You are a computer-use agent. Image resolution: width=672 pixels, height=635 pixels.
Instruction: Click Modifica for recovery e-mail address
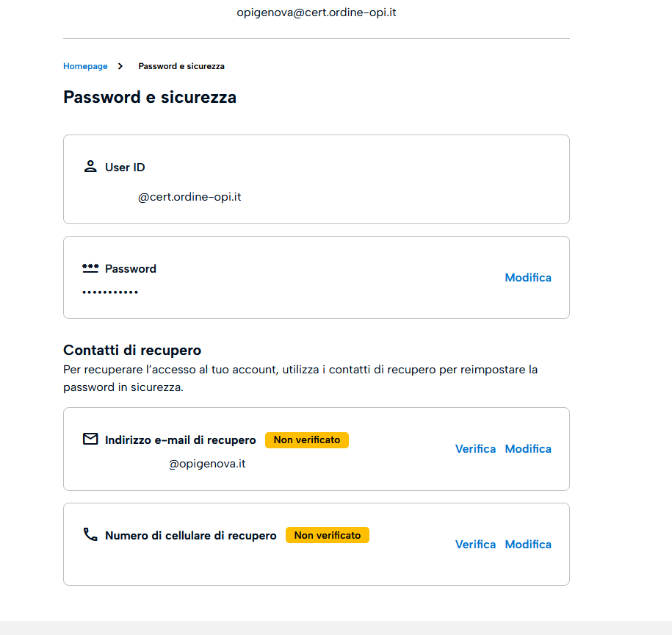(528, 448)
